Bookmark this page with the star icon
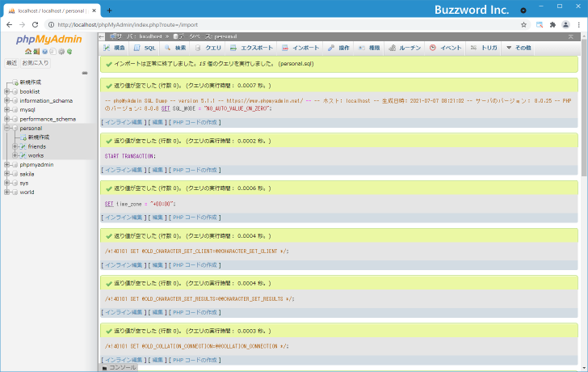The image size is (588, 372). [x=524, y=25]
